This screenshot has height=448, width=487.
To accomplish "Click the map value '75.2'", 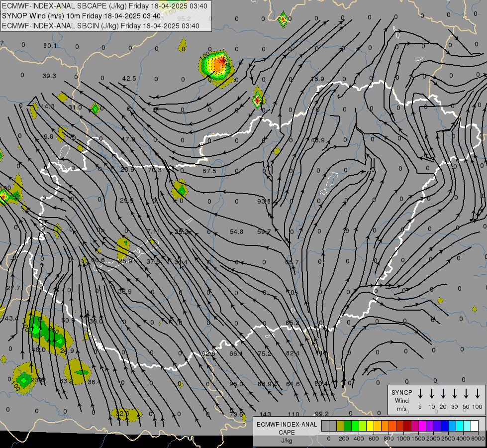I will [x=265, y=353].
